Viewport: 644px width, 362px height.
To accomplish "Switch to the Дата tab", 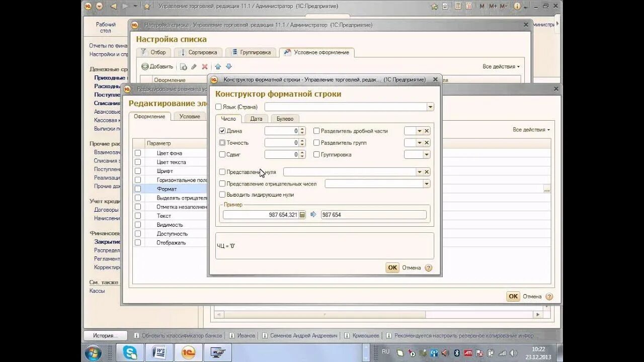I will point(256,119).
